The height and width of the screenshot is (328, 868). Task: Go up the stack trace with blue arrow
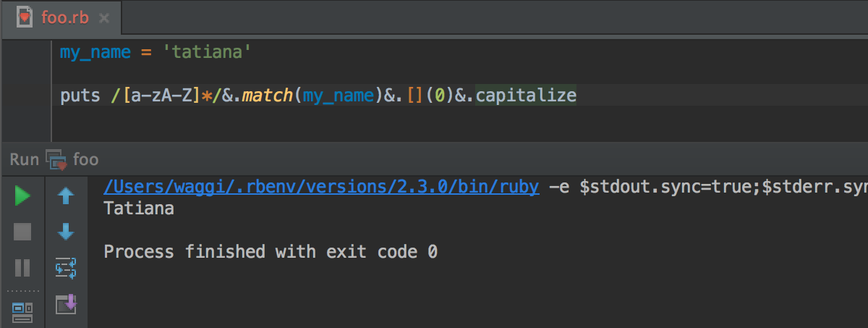[x=66, y=195]
